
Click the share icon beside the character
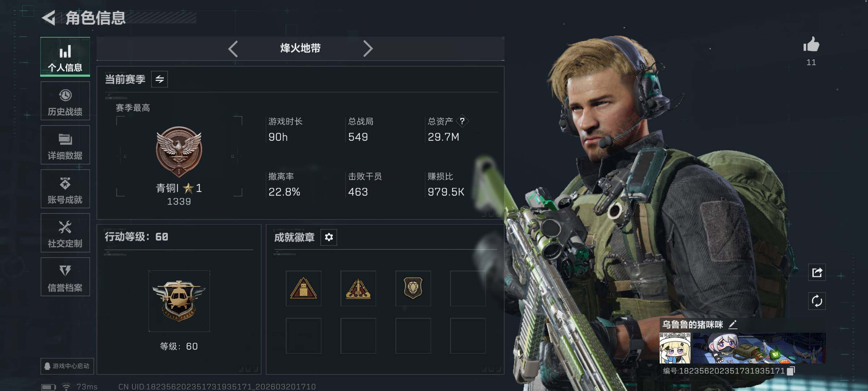tap(817, 272)
